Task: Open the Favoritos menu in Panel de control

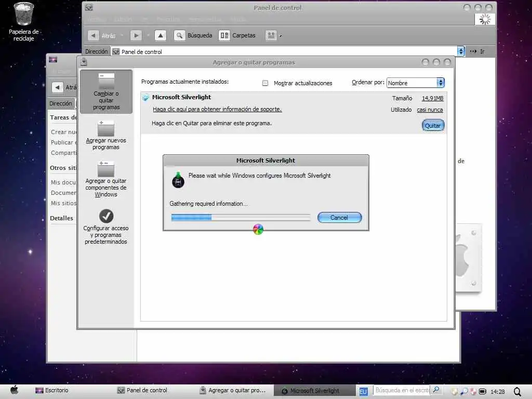Action: pyautogui.click(x=168, y=19)
